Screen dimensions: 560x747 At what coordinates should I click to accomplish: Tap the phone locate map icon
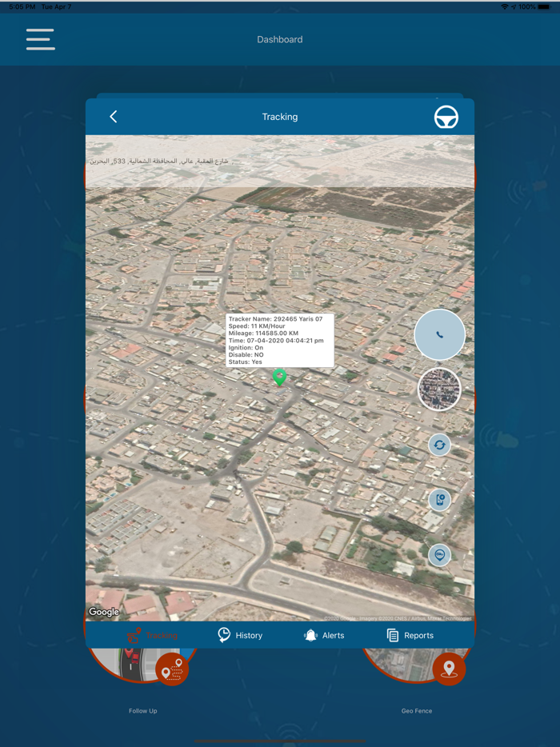coord(439,500)
